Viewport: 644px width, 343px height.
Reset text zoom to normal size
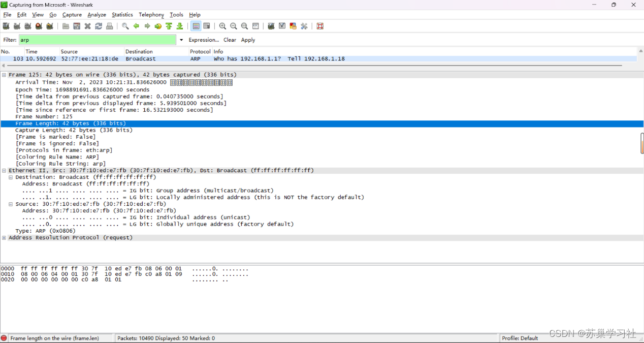[x=245, y=26]
